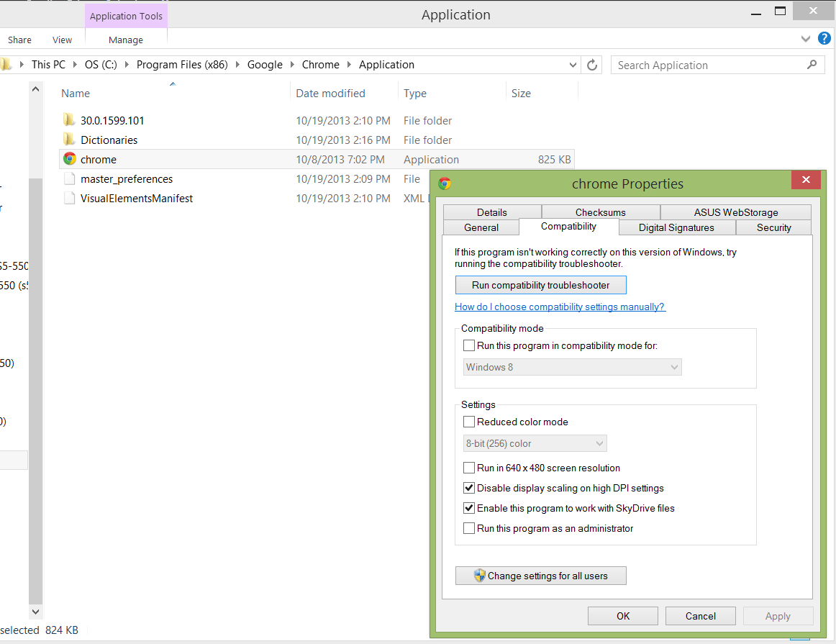
Task: Click the refresh icon beside address bar
Action: [x=592, y=65]
